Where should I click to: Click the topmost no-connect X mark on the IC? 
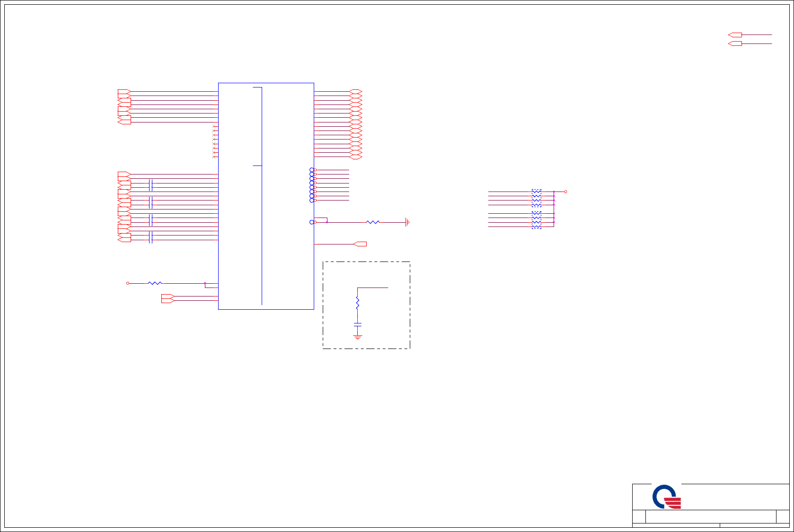(214, 126)
